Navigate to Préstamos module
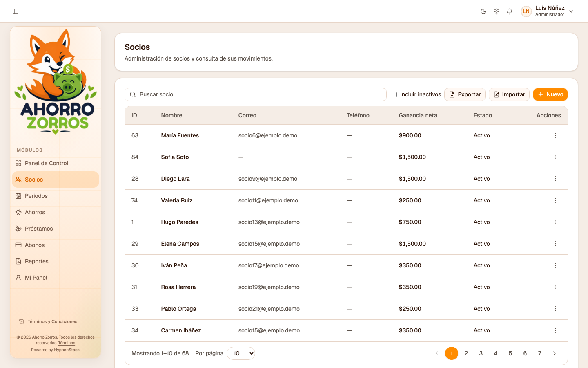This screenshot has height=368, width=588. tap(56, 229)
